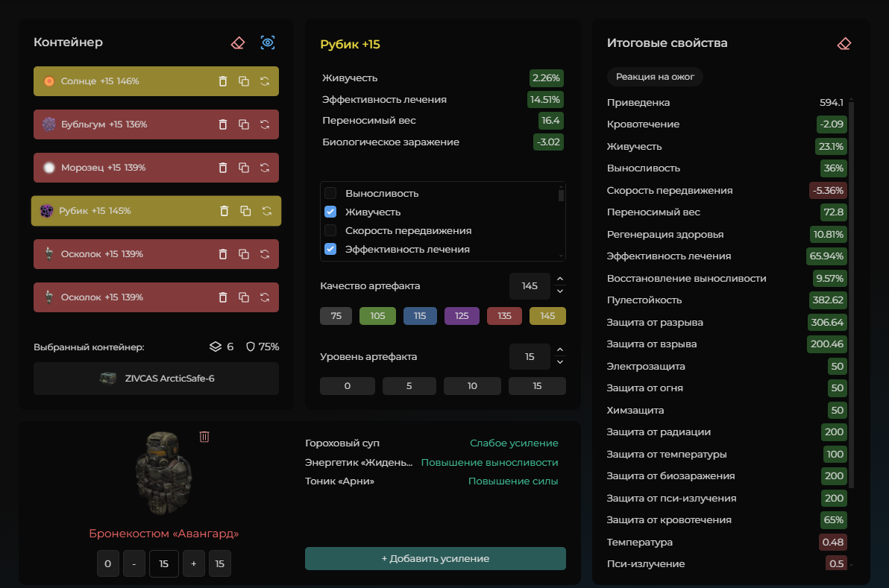Select the Солнце +15 146% row
Image resolution: width=889 pixels, height=588 pixels.
click(x=156, y=81)
